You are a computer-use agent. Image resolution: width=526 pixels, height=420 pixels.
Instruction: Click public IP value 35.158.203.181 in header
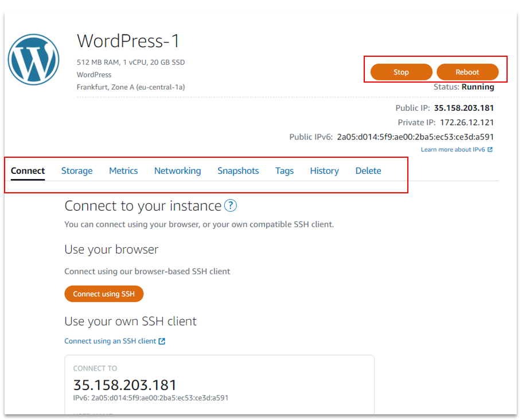pyautogui.click(x=464, y=108)
